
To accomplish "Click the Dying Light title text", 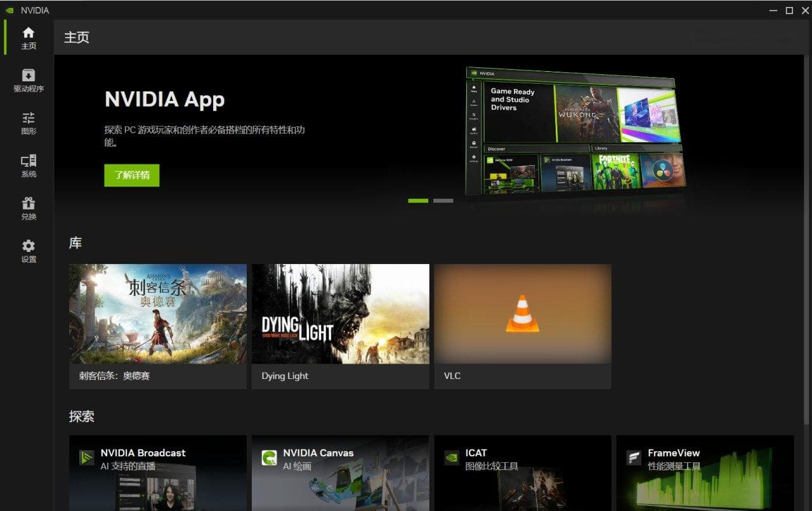I will pyautogui.click(x=285, y=376).
